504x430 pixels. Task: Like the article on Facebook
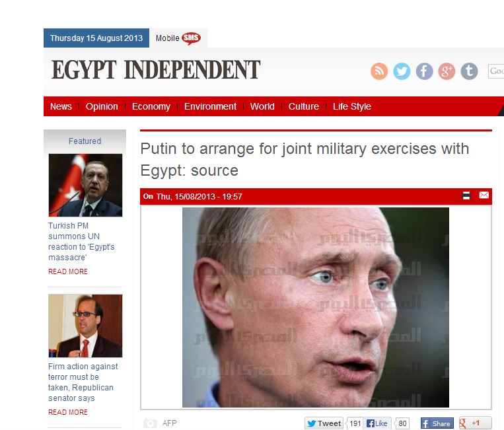(x=377, y=423)
